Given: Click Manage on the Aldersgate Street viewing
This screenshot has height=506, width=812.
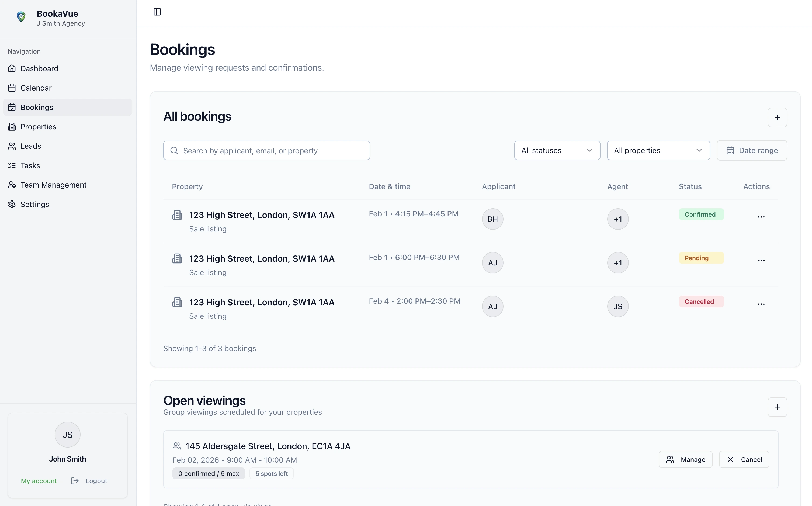Looking at the screenshot, I should point(685,459).
